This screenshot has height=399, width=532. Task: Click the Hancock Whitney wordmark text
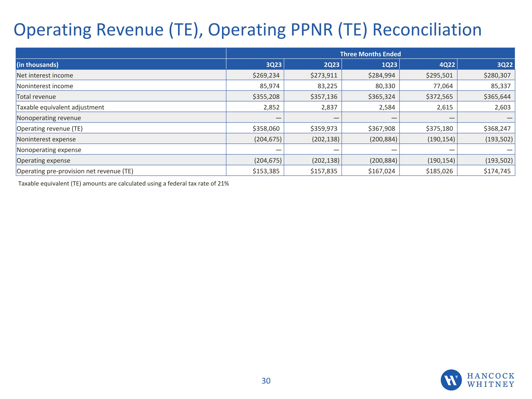click(491, 380)
